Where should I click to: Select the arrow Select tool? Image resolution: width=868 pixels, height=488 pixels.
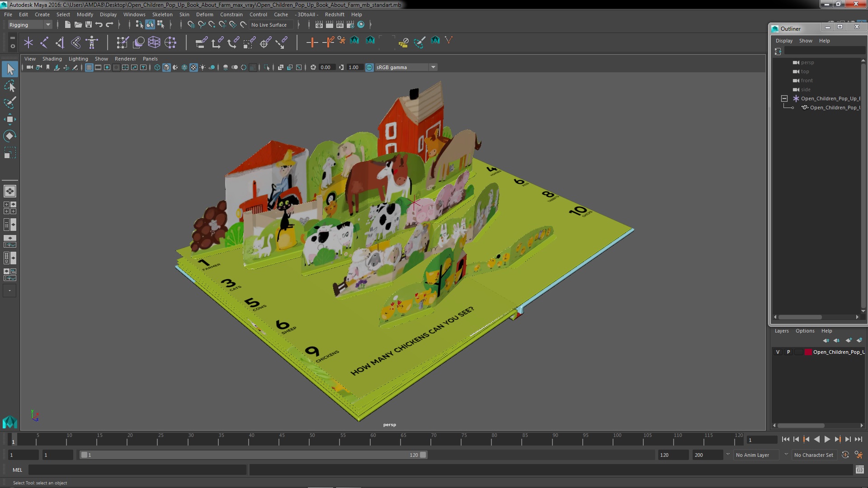click(x=10, y=69)
